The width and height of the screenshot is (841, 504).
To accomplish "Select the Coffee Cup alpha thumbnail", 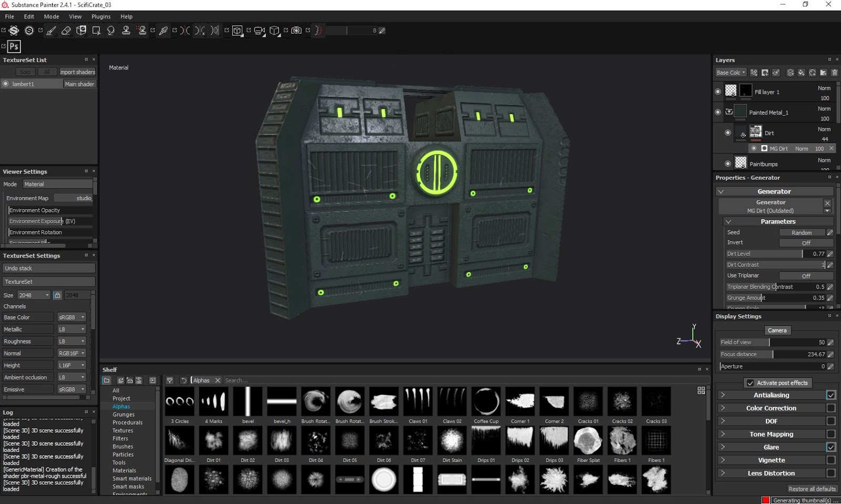I will [486, 401].
